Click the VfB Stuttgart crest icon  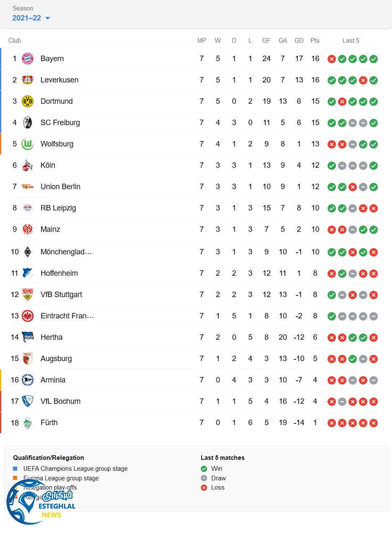pos(28,295)
